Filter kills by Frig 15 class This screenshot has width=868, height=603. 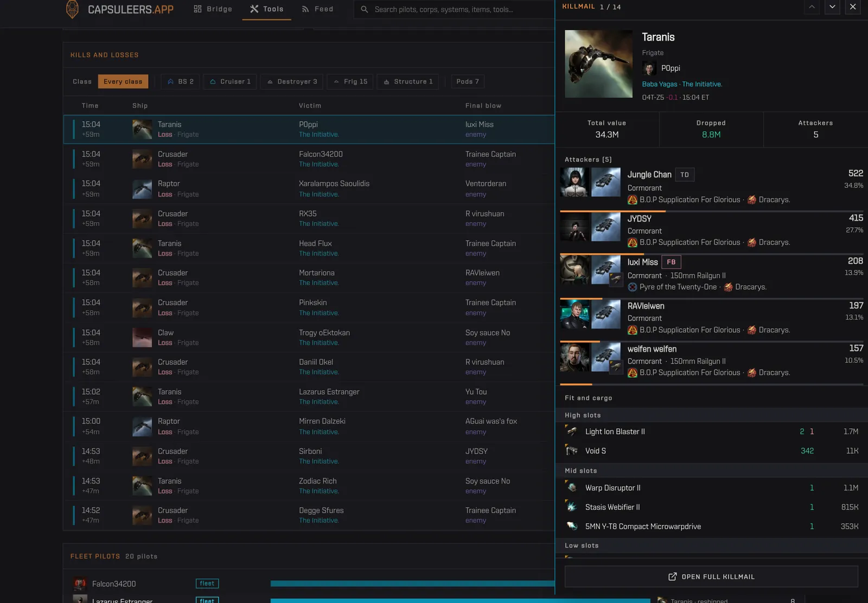pos(350,81)
